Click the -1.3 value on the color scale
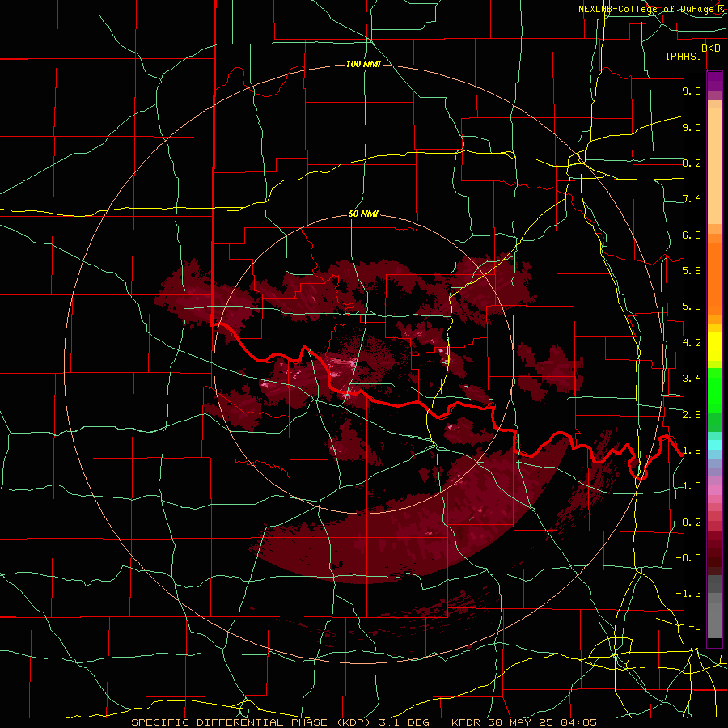The width and height of the screenshot is (728, 728). point(688,594)
